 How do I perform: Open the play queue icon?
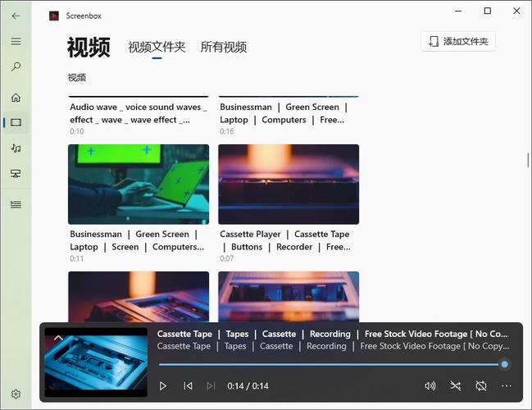(x=16, y=204)
